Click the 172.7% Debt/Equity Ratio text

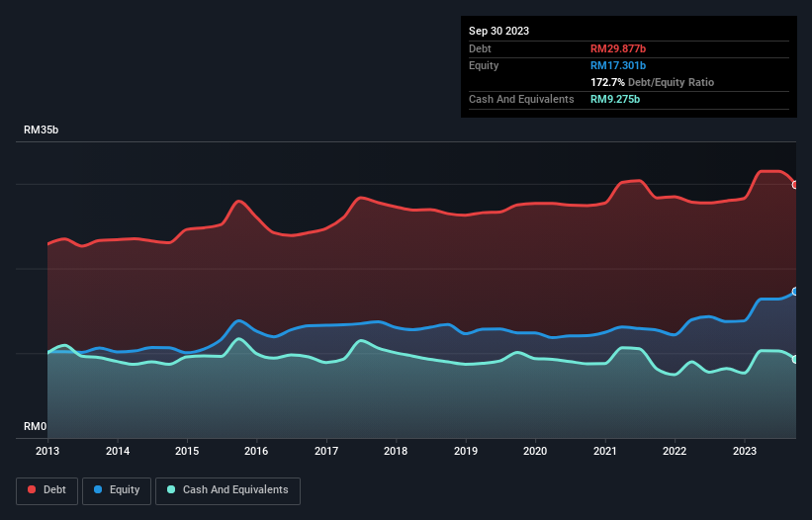pos(652,82)
